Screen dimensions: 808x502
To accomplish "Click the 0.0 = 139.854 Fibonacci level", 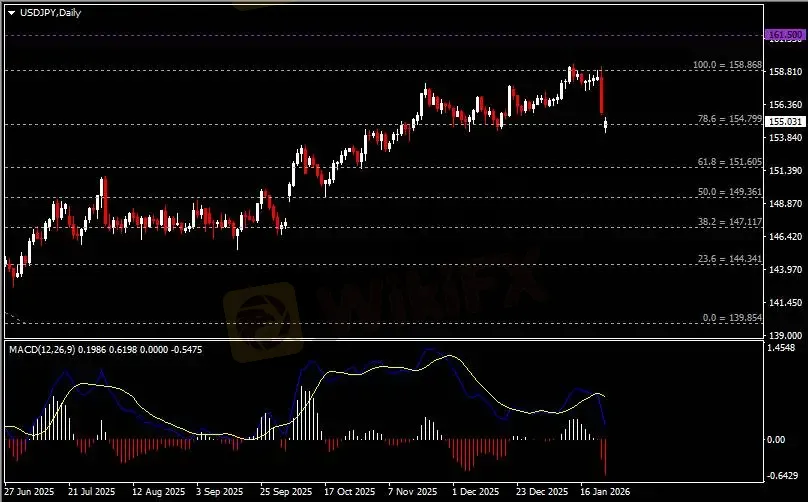I will click(x=732, y=317).
